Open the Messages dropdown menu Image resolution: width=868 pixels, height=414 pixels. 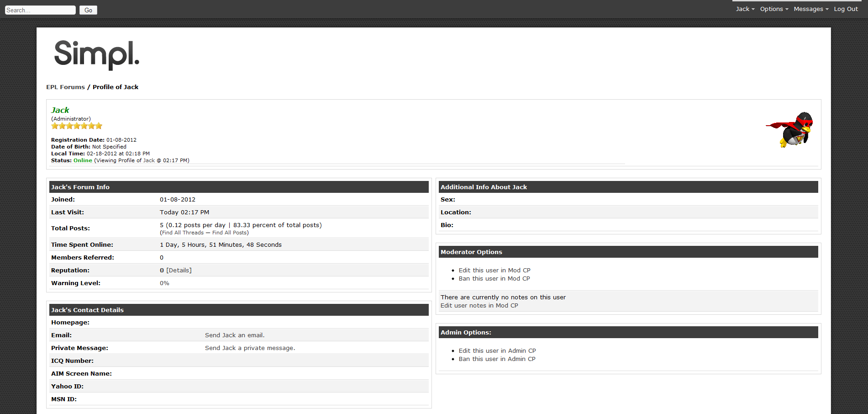pos(810,9)
